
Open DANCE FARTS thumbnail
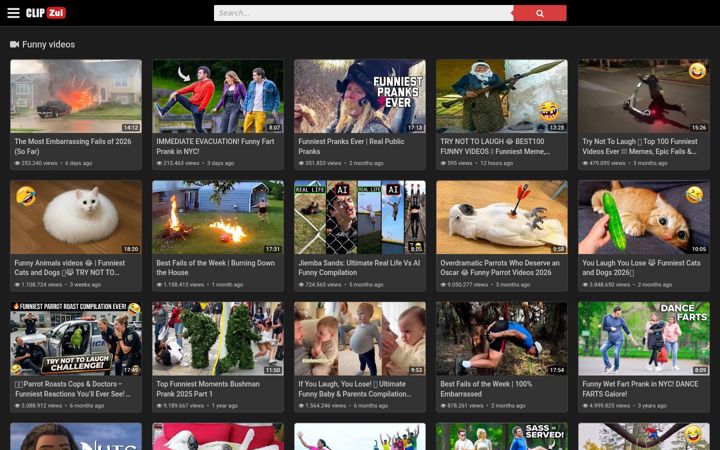coord(644,338)
